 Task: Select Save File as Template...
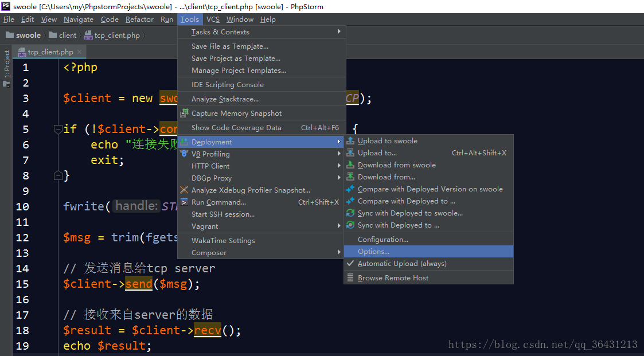coord(261,46)
